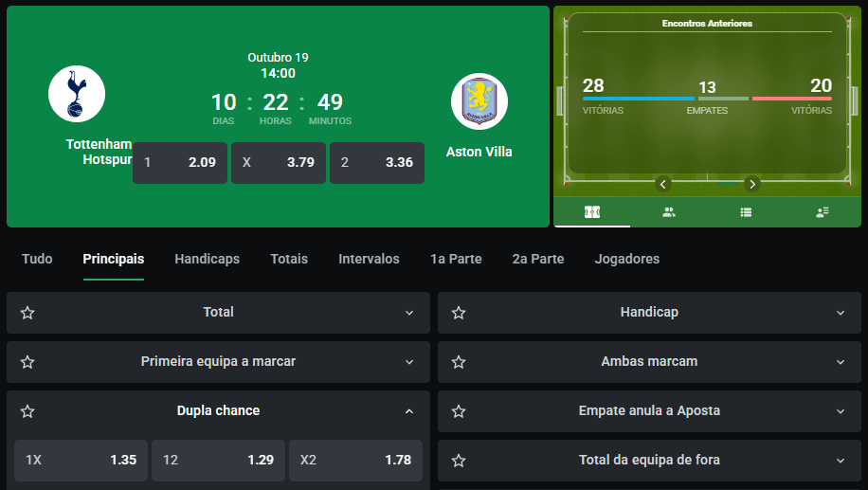Bet on home win at 2.09
Viewport: 868px width, 490px height.
pyautogui.click(x=180, y=162)
